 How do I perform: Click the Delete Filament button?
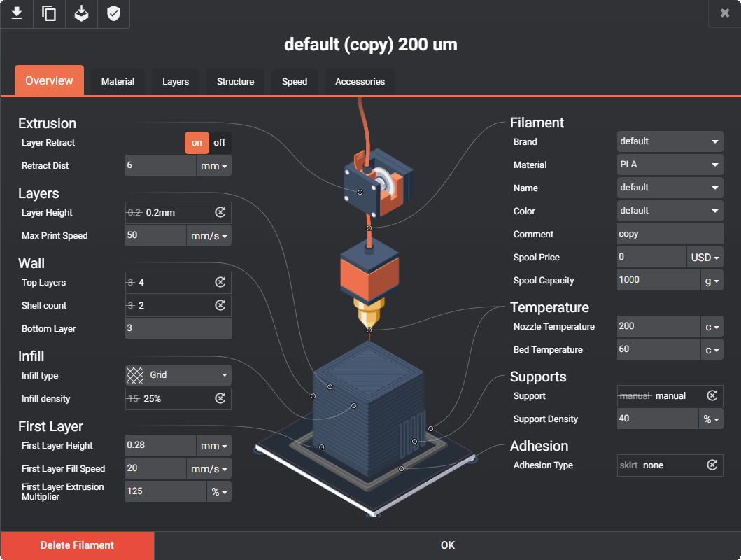(x=77, y=545)
